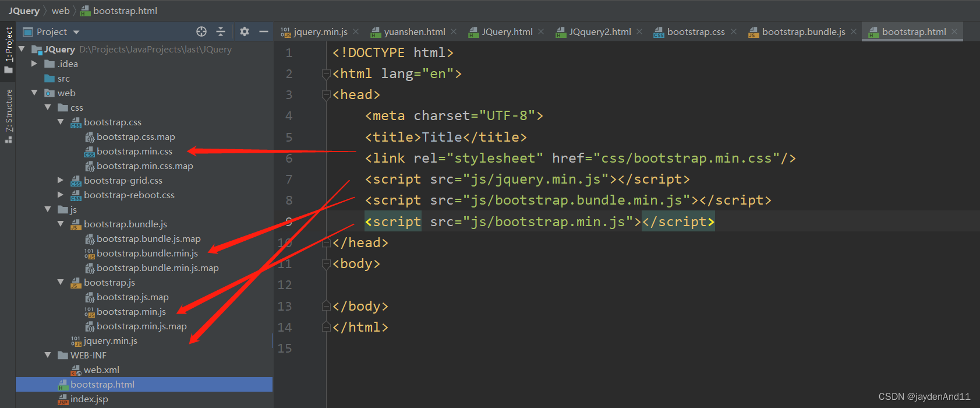The image size is (980, 408).
Task: Click the JQuery breadcrumb in navigation bar
Action: (24, 10)
